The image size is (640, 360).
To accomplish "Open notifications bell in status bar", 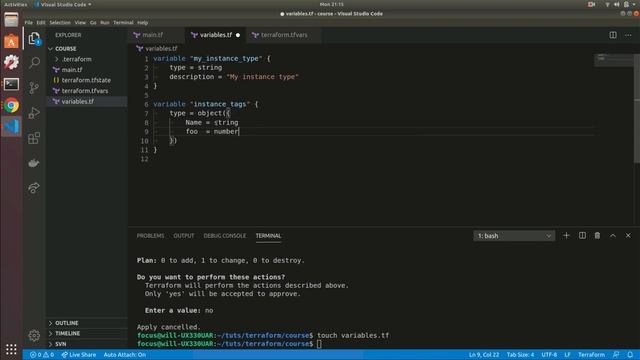I will click(x=630, y=355).
